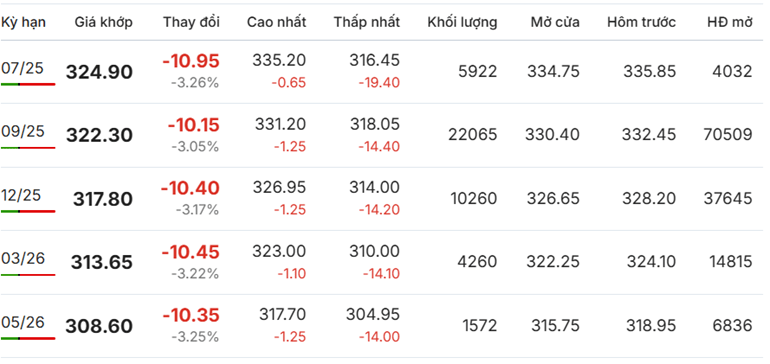
Task: Sort by the Thấp nhất column header
Action: click(367, 22)
